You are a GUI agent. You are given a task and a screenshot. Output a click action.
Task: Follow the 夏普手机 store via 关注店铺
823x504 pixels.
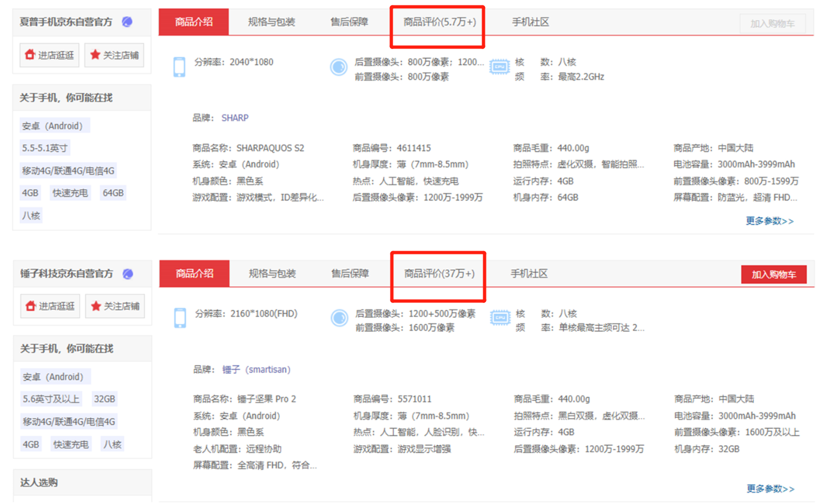pyautogui.click(x=115, y=55)
